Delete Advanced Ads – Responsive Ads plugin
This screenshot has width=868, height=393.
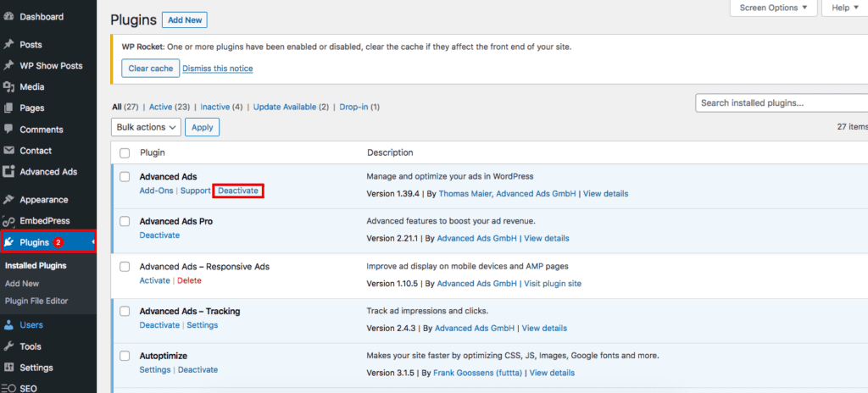(x=189, y=280)
